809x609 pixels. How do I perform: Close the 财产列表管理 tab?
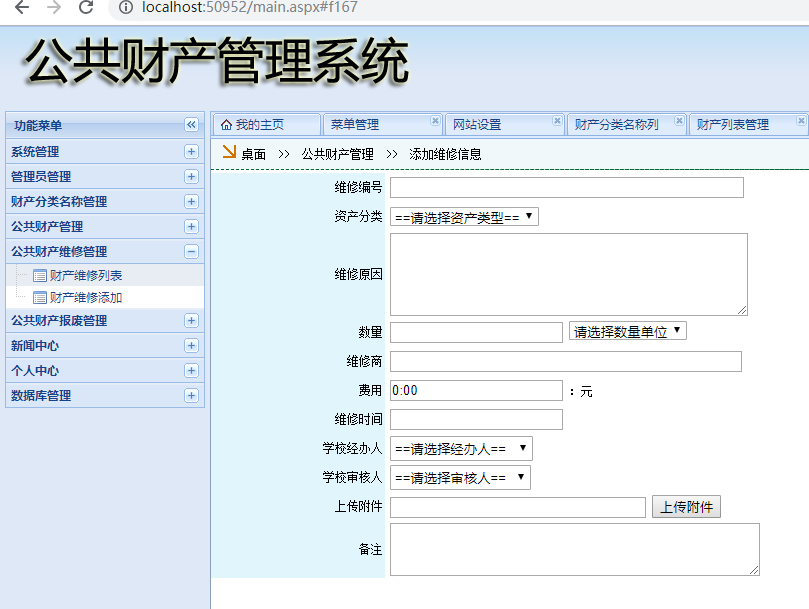click(801, 120)
